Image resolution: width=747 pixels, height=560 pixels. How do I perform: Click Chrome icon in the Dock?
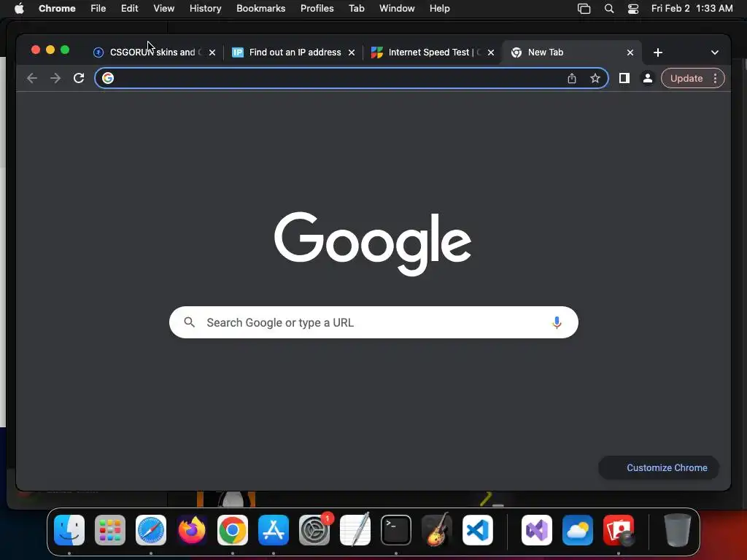pos(233,530)
